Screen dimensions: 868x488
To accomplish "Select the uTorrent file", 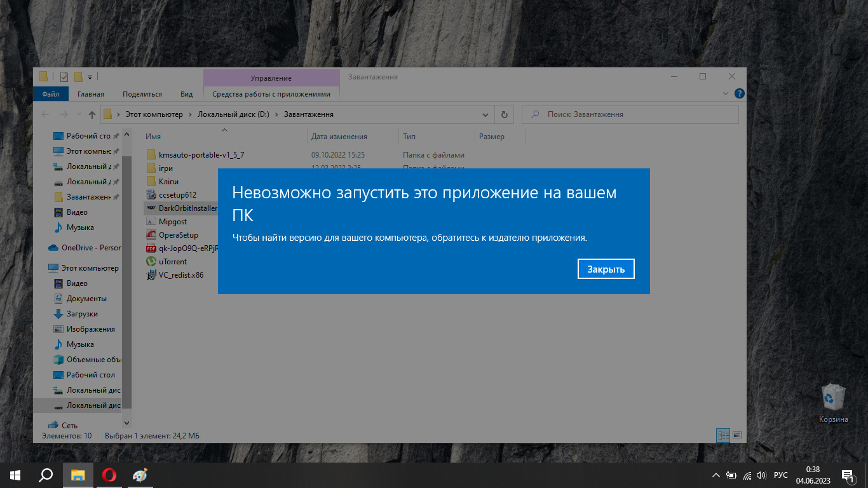I will coord(172,261).
